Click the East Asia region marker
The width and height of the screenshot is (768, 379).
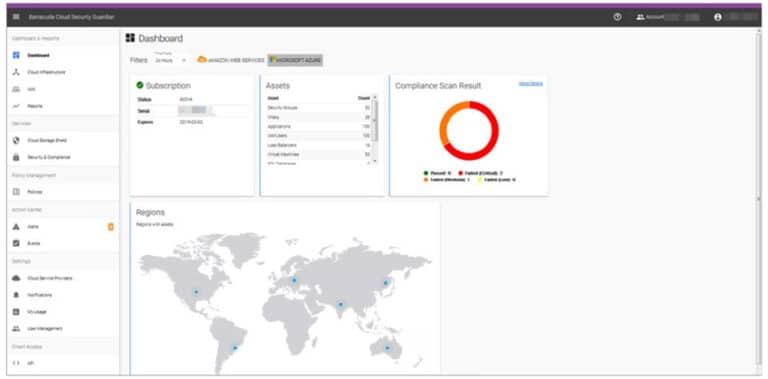click(385, 283)
